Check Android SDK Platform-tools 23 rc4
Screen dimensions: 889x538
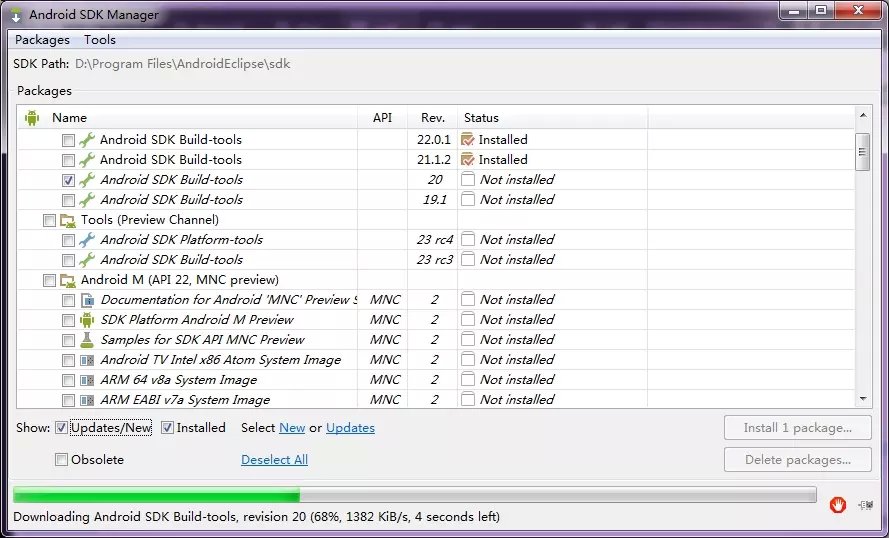(68, 240)
